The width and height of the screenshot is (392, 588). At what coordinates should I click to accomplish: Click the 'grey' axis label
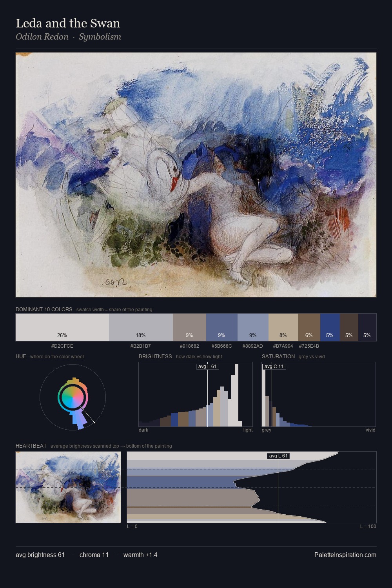(x=267, y=430)
